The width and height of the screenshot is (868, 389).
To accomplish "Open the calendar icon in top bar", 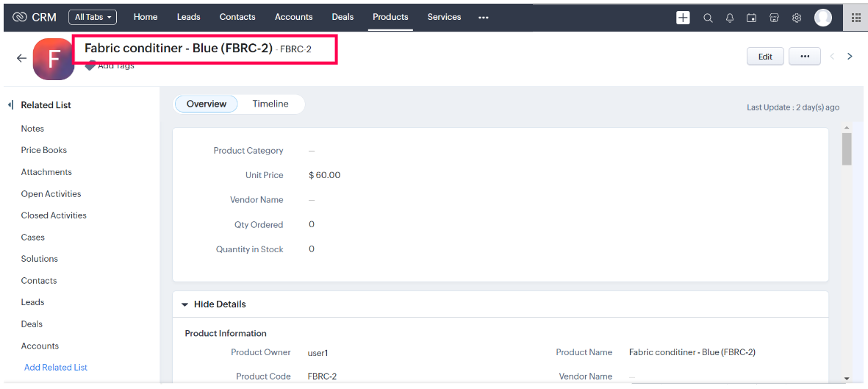I will click(751, 18).
